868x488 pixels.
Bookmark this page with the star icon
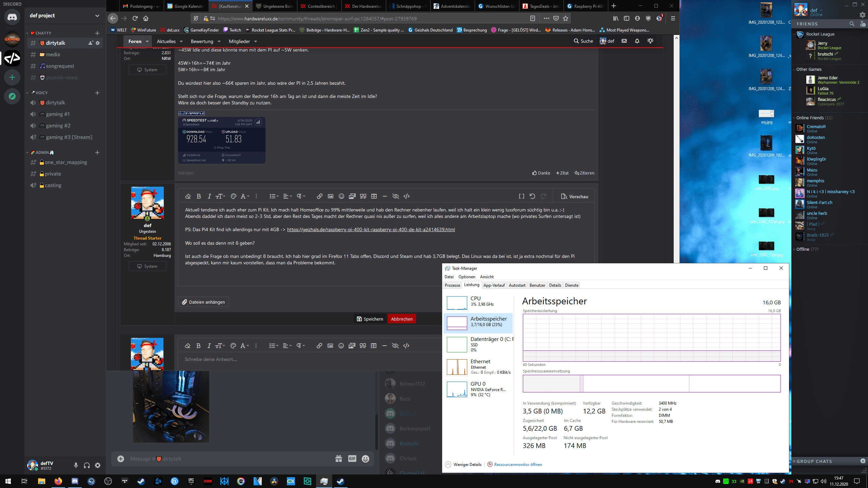566,18
